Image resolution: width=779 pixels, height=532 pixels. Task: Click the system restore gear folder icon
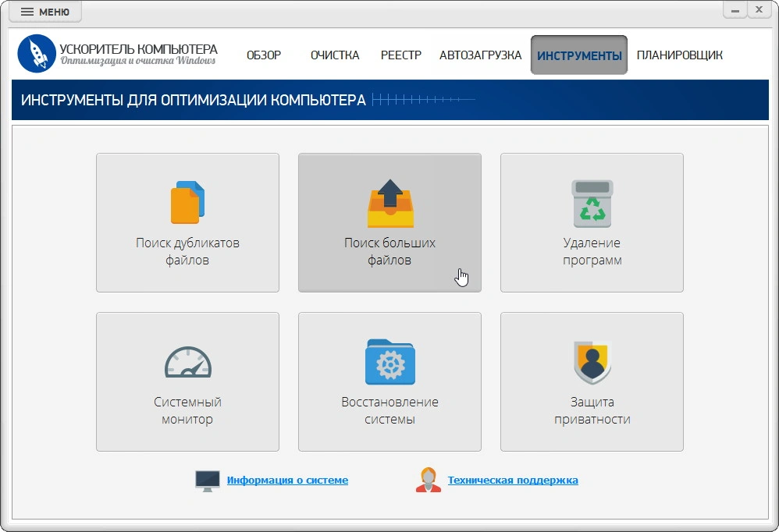(x=390, y=362)
